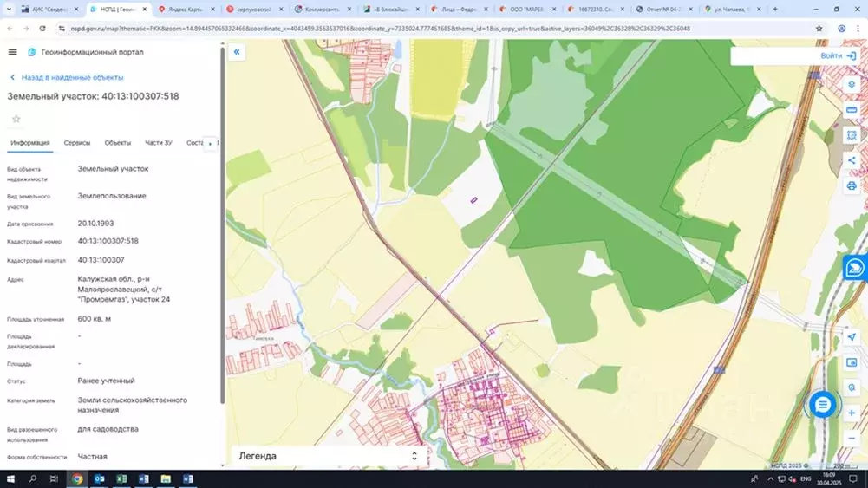This screenshot has width=868, height=488.
Task: Click the area value 600 кв. м
Action: (95, 319)
